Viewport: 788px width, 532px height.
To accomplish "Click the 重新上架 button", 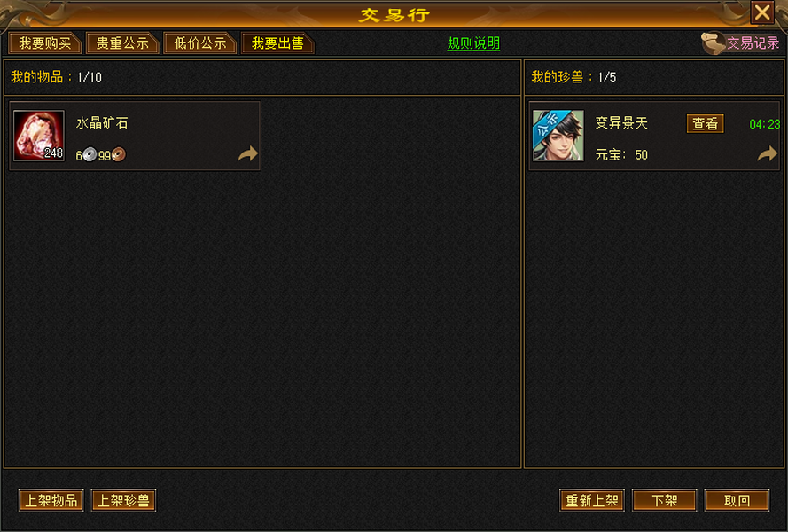I will (x=592, y=500).
